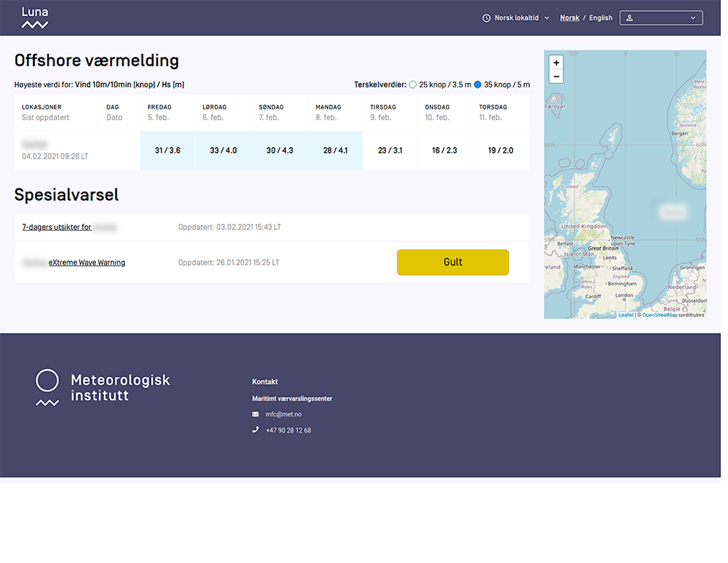The image size is (728, 563).
Task: Switch language to Norsk
Action: coord(569,18)
